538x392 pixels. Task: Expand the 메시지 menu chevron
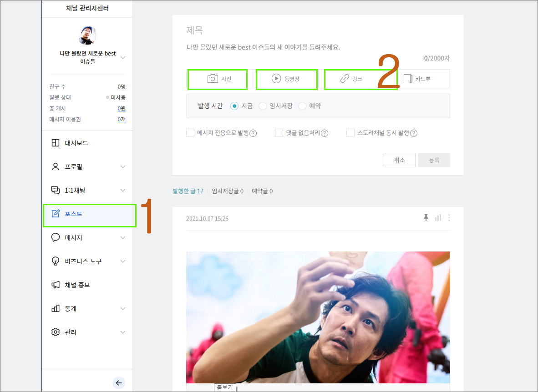pos(123,238)
